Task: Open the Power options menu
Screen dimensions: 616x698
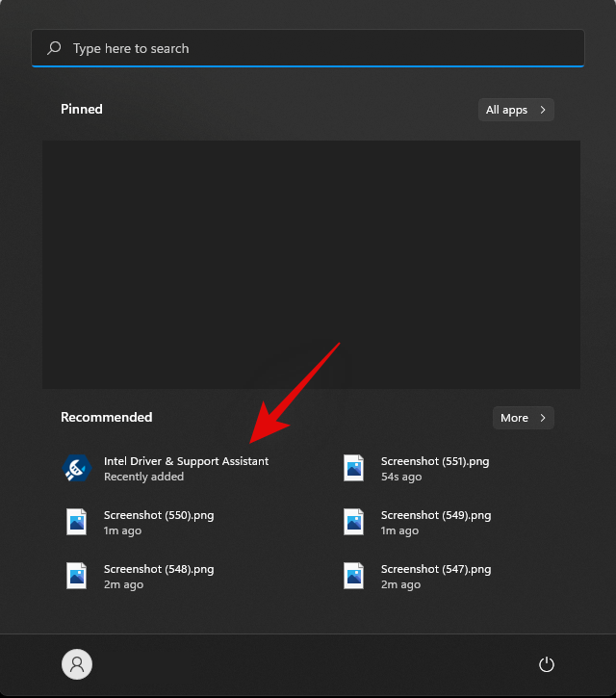Action: (x=546, y=664)
